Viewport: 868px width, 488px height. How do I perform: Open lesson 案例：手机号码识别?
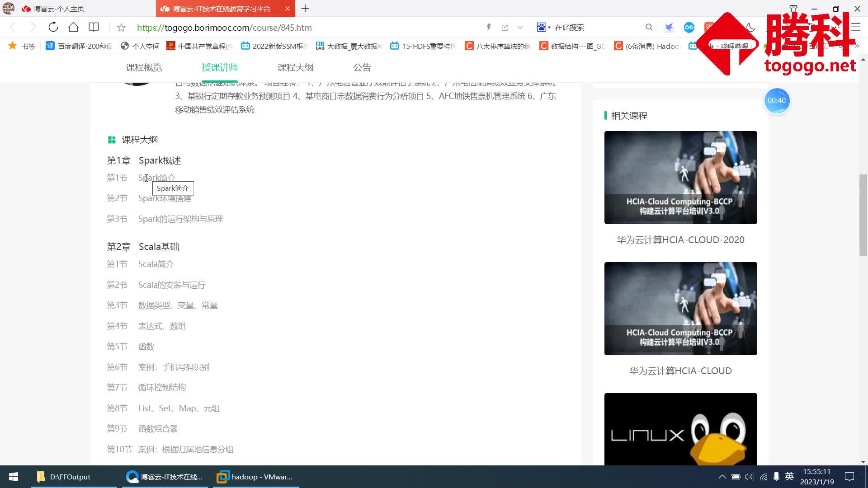(174, 367)
